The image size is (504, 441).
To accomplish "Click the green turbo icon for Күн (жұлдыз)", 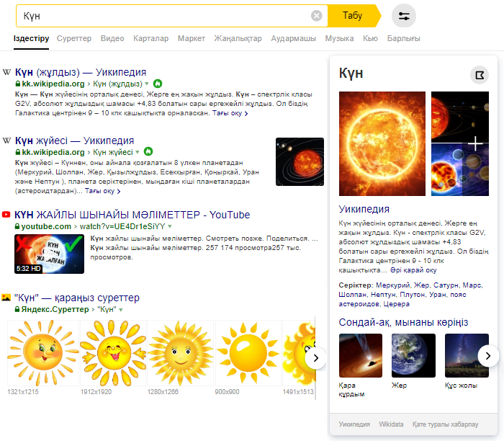I will point(158,84).
